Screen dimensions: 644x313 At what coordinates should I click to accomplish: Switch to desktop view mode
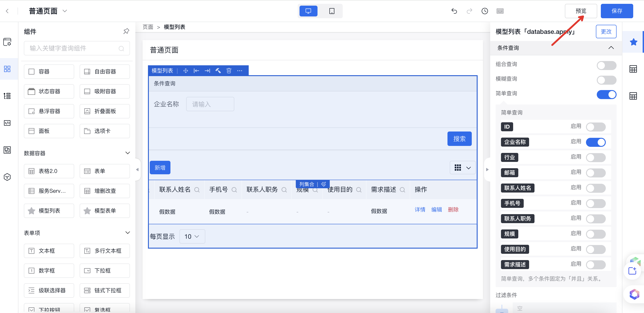click(x=308, y=11)
